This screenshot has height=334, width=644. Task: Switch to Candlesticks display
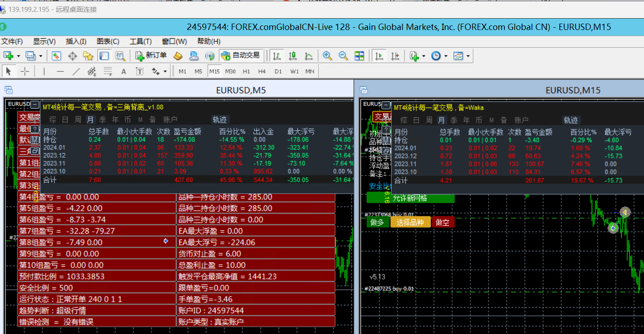click(x=293, y=56)
